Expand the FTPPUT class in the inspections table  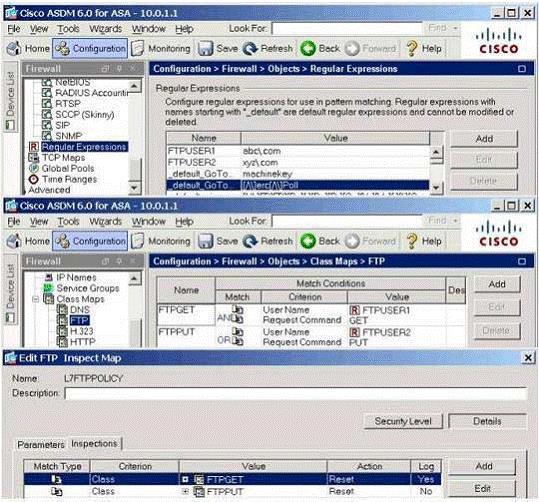(185, 491)
